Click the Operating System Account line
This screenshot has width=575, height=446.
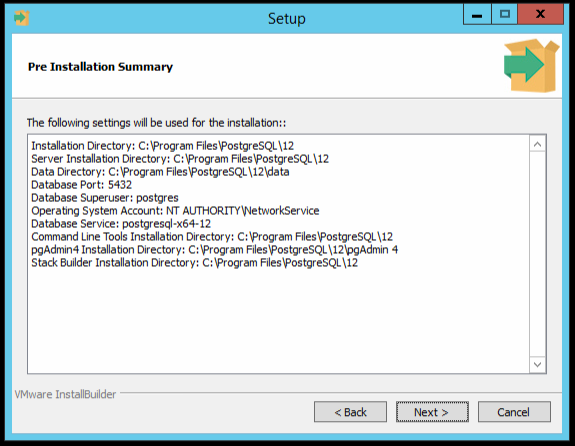coord(175,211)
